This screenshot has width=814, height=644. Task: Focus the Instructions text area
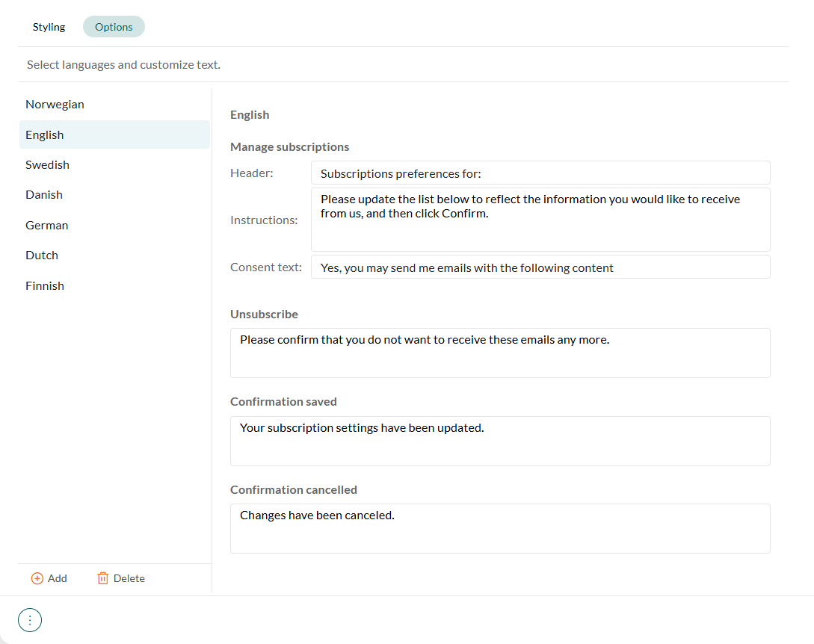[540, 220]
